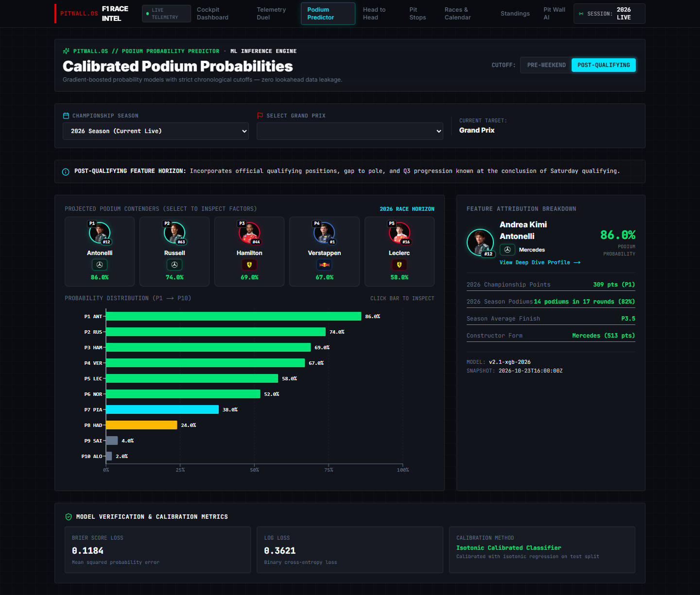Inspect the P5 LEC probability bar
The width and height of the screenshot is (700, 595).
pyautogui.click(x=192, y=378)
